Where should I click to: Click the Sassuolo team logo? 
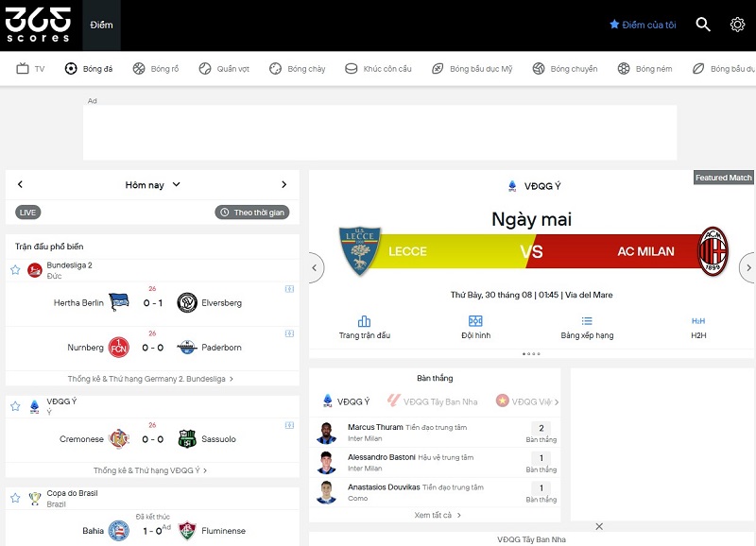tap(187, 439)
